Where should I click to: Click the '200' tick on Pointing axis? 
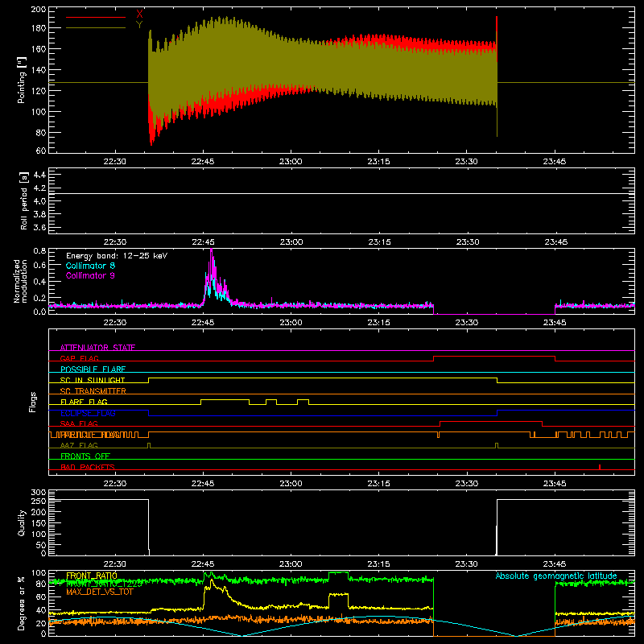[38, 9]
